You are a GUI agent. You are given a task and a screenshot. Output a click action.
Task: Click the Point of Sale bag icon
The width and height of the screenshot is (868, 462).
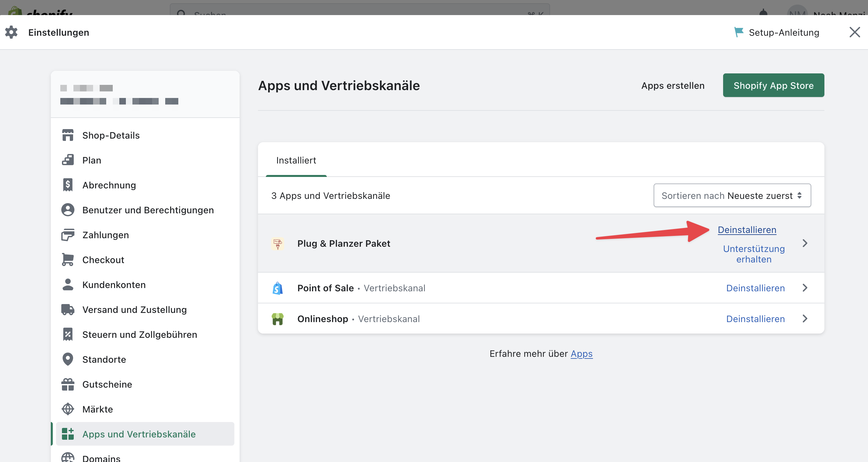[277, 288]
